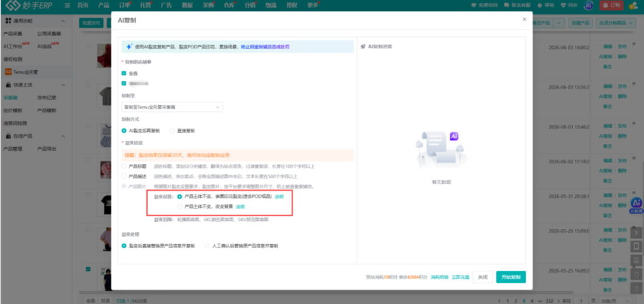This screenshot has width=644, height=304.
Task: Open the 首页 top menu
Action: click(82, 5)
